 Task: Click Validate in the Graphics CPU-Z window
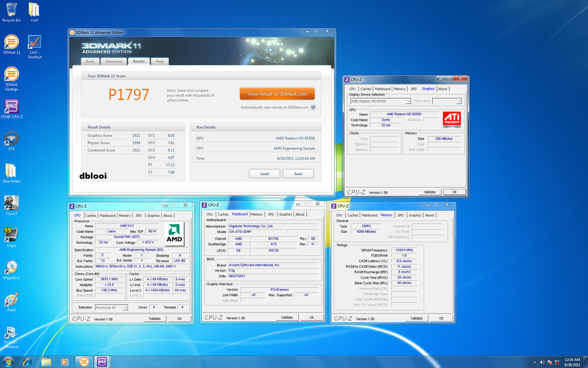pos(429,192)
